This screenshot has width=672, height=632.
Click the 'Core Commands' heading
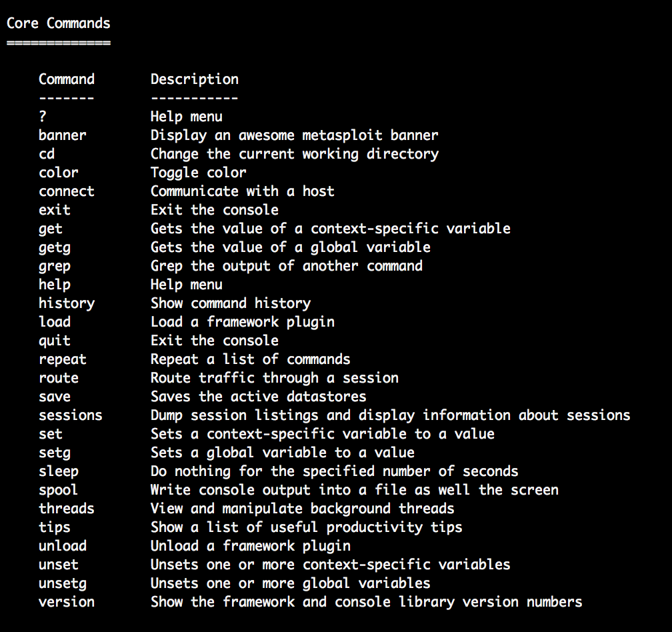pyautogui.click(x=59, y=23)
